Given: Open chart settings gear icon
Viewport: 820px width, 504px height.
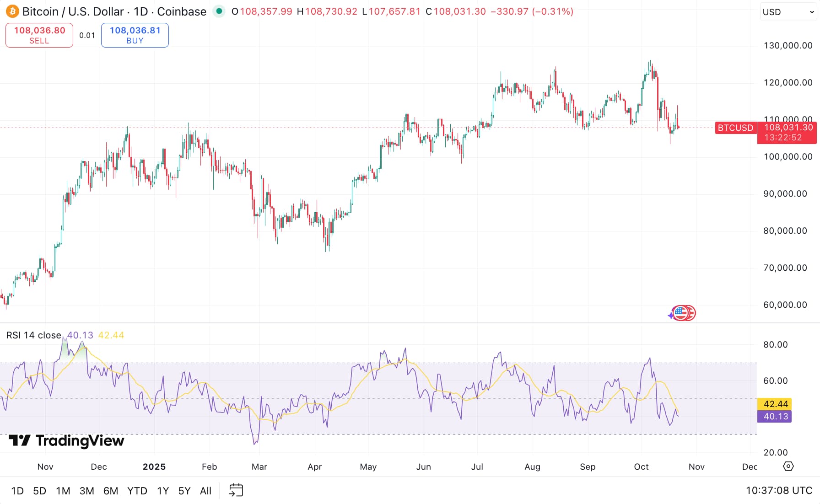Looking at the screenshot, I should [788, 466].
